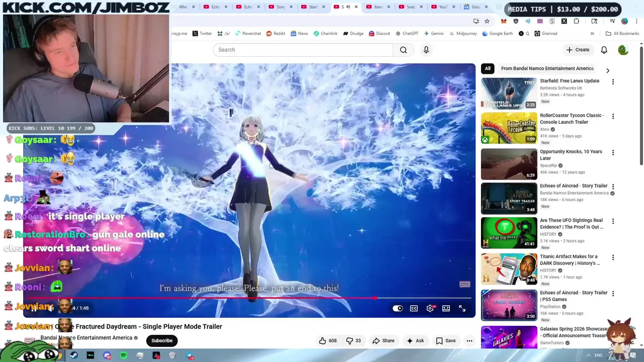
Task: Subscribe to Bandai Namco Entertainment America
Action: [x=162, y=340]
